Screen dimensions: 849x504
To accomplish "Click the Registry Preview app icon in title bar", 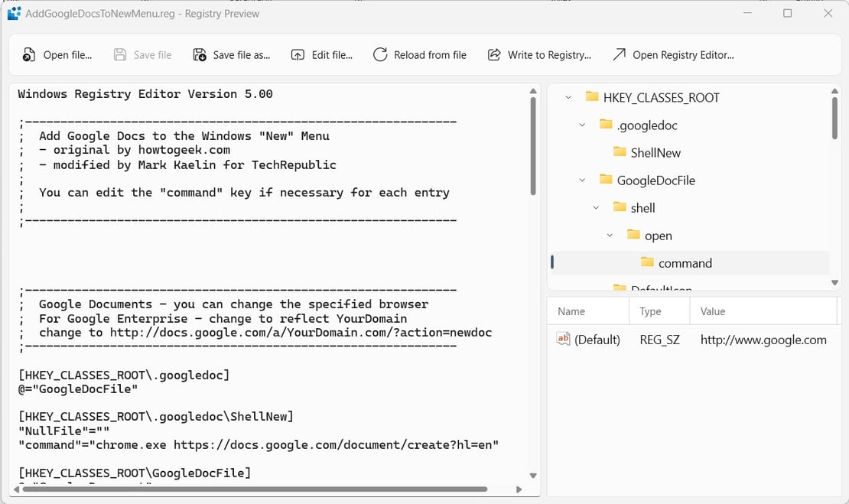I will pyautogui.click(x=14, y=13).
